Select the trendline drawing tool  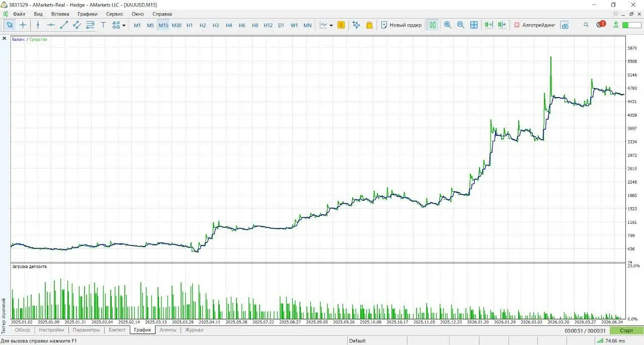pos(64,25)
